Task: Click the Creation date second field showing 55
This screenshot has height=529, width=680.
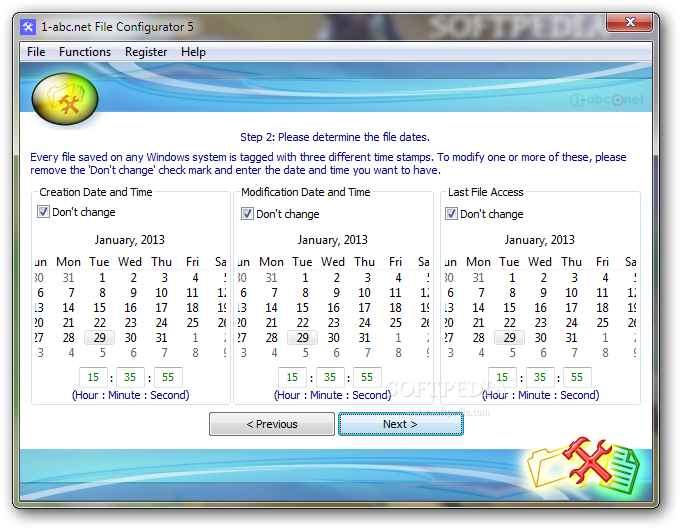Action: coord(168,377)
